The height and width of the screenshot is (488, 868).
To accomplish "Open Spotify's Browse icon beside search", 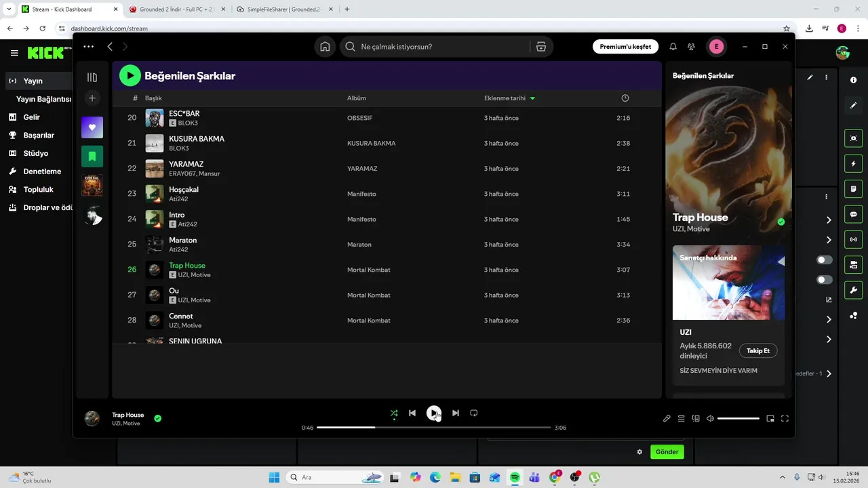I will pyautogui.click(x=540, y=47).
